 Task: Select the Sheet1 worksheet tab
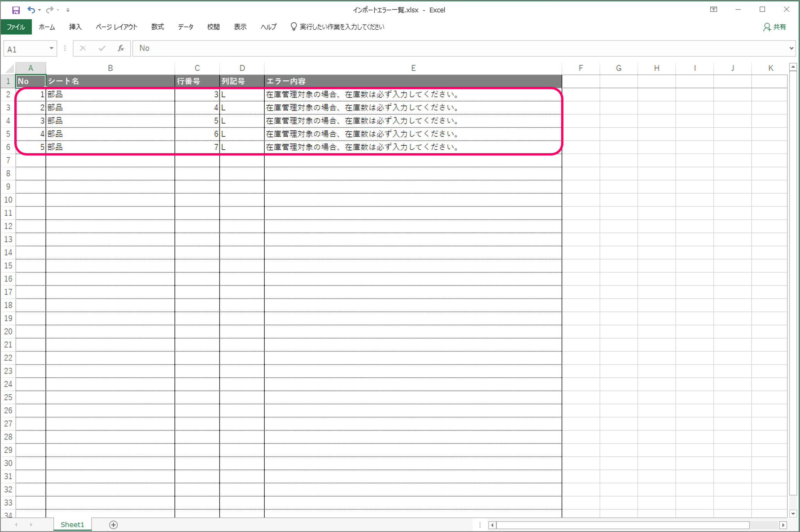[x=72, y=525]
